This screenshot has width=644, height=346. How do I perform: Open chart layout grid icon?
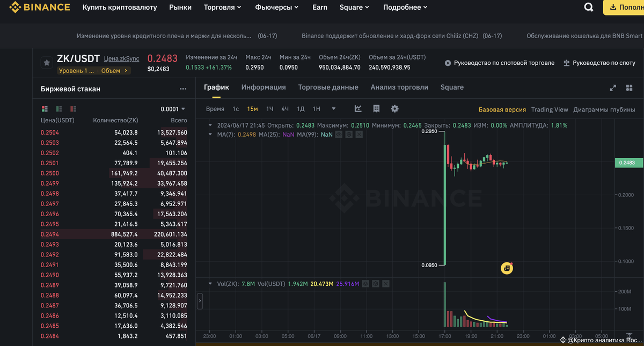(376, 109)
